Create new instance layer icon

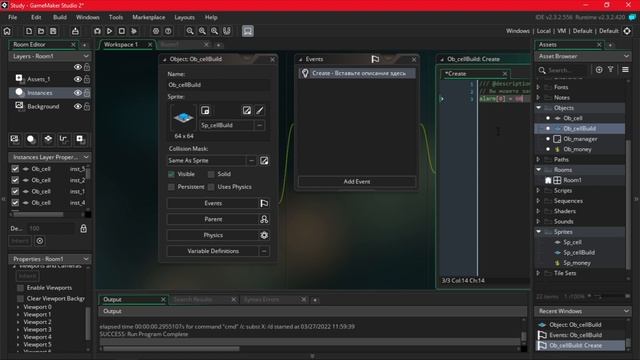tap(31, 139)
